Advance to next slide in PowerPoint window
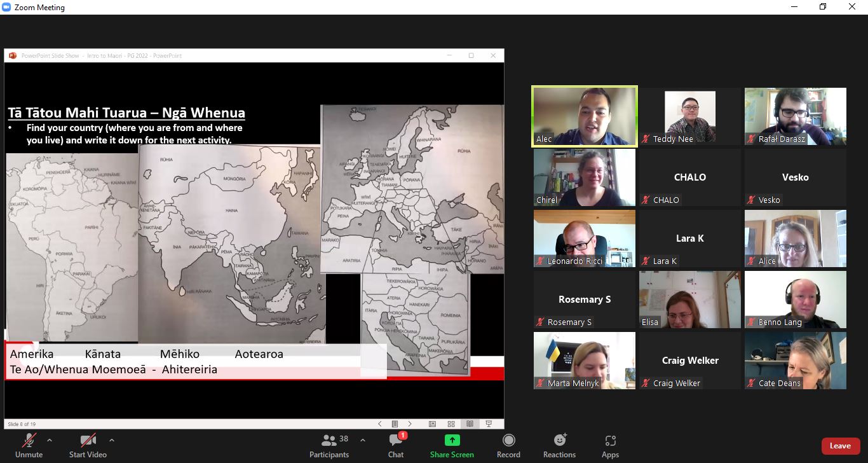868x463 pixels. [410, 424]
